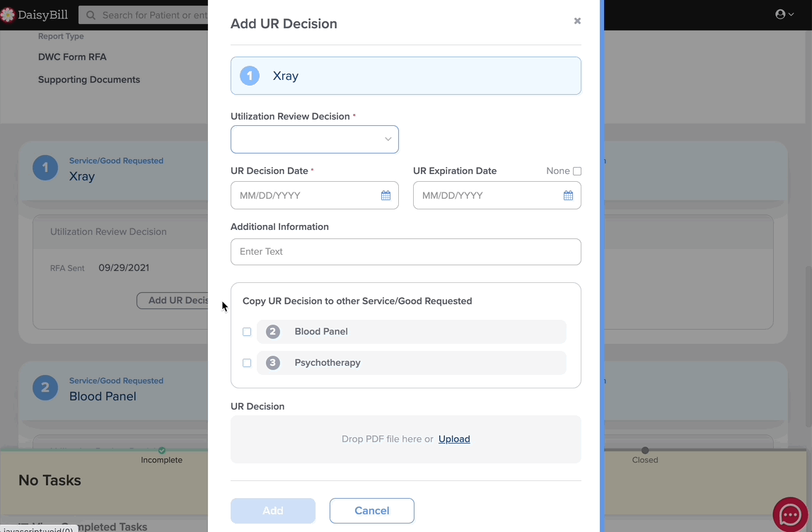The height and width of the screenshot is (532, 812).
Task: Click the blue number 1 circle in background
Action: pos(45,168)
